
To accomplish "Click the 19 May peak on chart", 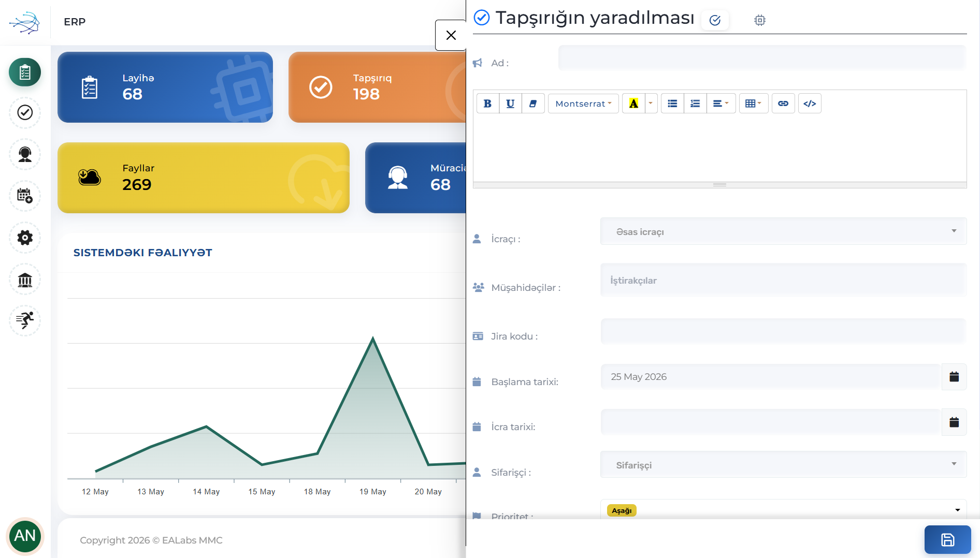I will (x=373, y=338).
